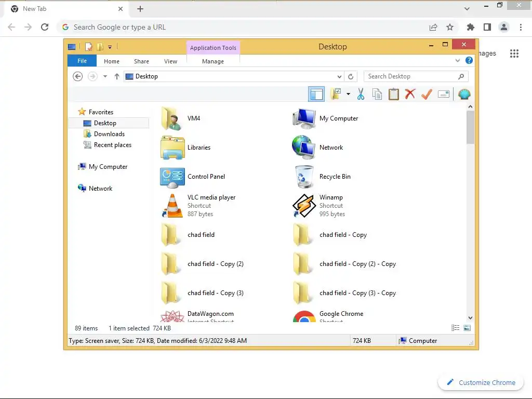This screenshot has width=532, height=399.
Task: Click the folder options toolbar icon
Action: click(336, 95)
